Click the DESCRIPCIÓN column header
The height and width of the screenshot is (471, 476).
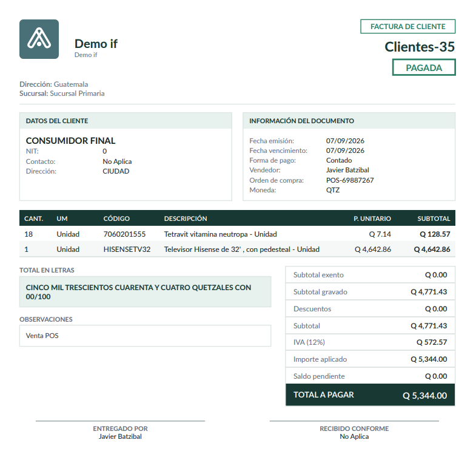click(186, 219)
